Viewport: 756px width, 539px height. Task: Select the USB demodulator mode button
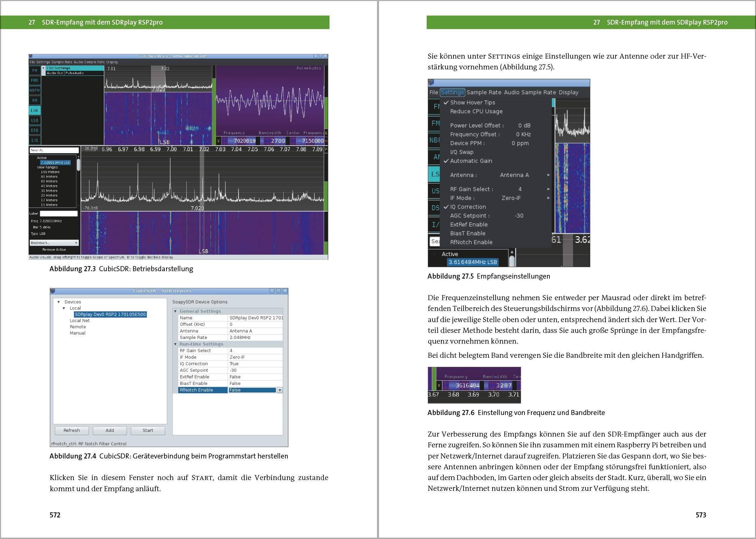[x=35, y=120]
